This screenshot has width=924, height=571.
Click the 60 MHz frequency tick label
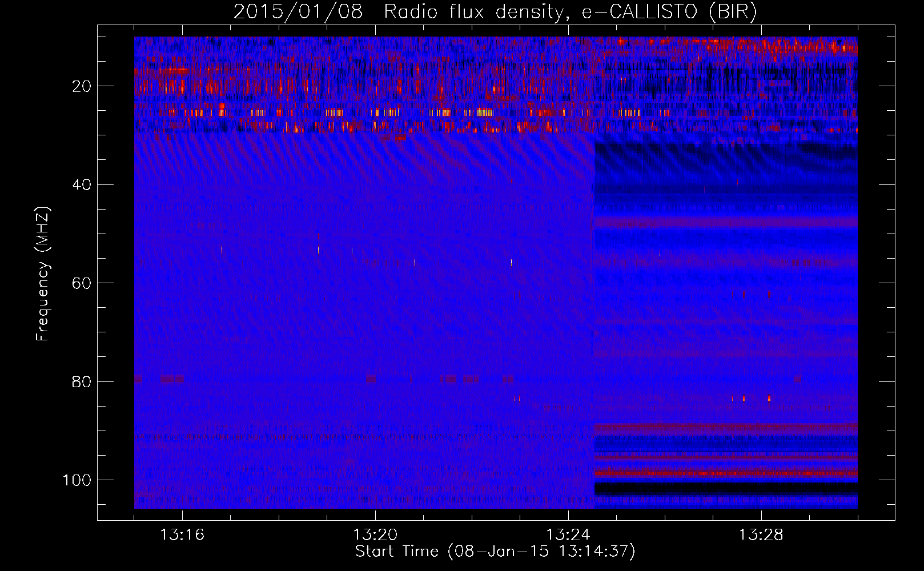coord(82,283)
